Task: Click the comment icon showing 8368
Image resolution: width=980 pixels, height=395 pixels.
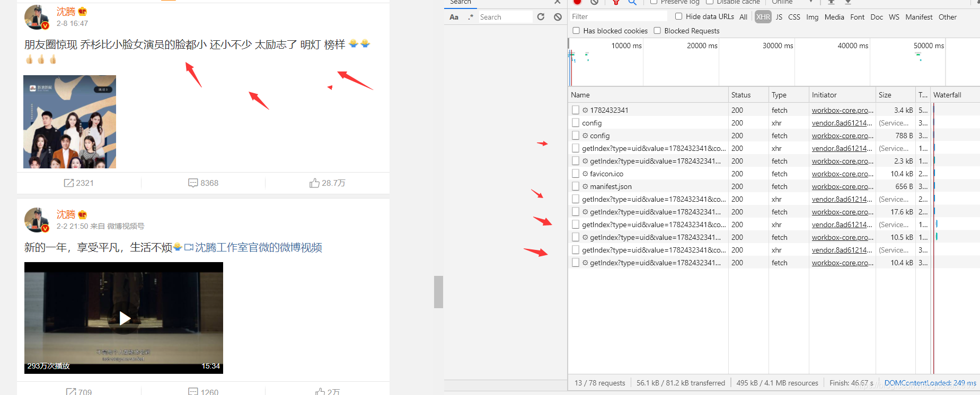Action: pos(193,183)
